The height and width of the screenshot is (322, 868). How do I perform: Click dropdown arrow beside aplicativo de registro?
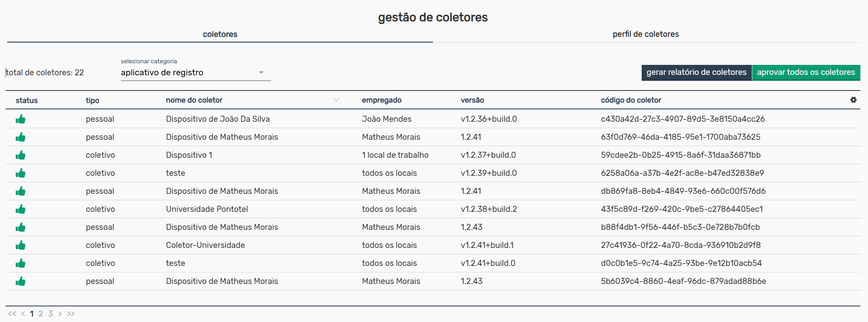click(x=261, y=72)
